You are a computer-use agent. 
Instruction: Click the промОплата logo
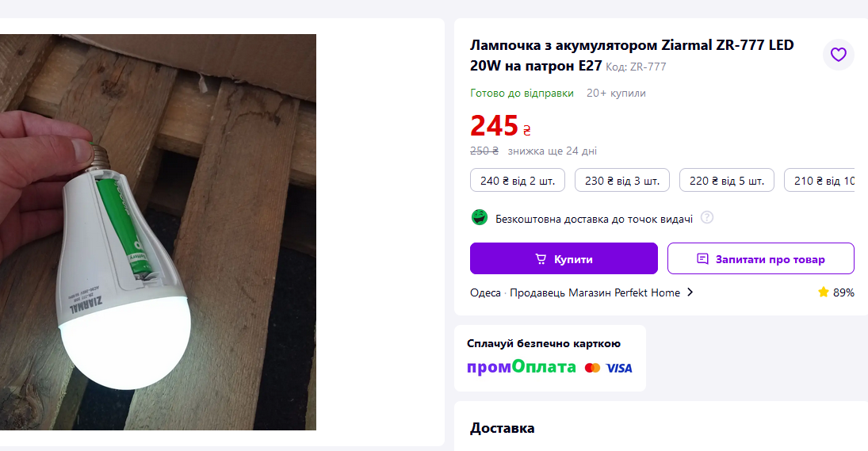pyautogui.click(x=521, y=367)
